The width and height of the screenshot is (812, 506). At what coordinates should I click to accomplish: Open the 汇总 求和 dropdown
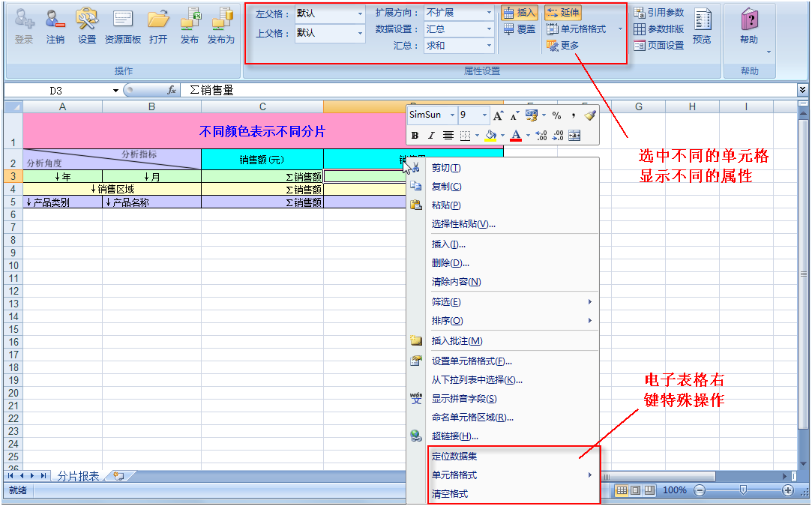(x=489, y=46)
